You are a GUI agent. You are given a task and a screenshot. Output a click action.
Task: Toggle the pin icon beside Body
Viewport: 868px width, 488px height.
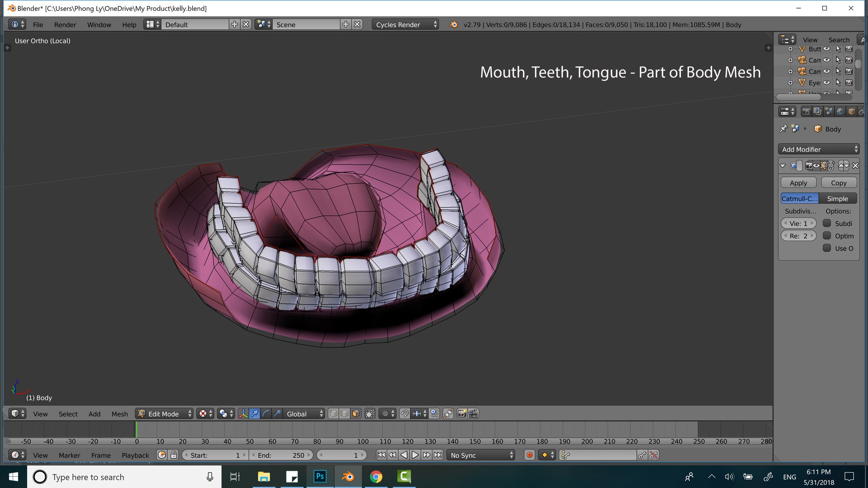tap(783, 129)
